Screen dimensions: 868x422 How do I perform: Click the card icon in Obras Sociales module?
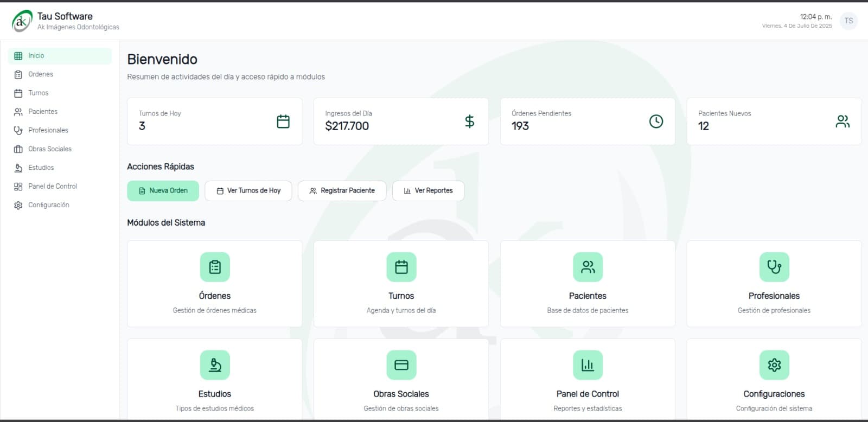click(x=401, y=365)
